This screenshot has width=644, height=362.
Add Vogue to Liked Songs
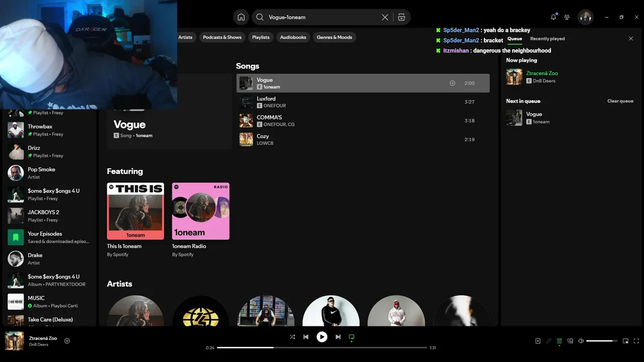tap(452, 83)
